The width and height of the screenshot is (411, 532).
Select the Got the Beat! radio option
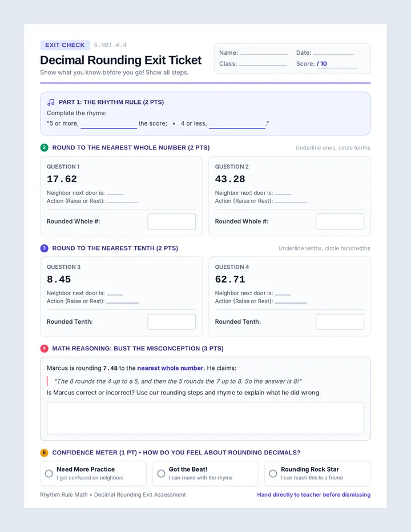[161, 473]
